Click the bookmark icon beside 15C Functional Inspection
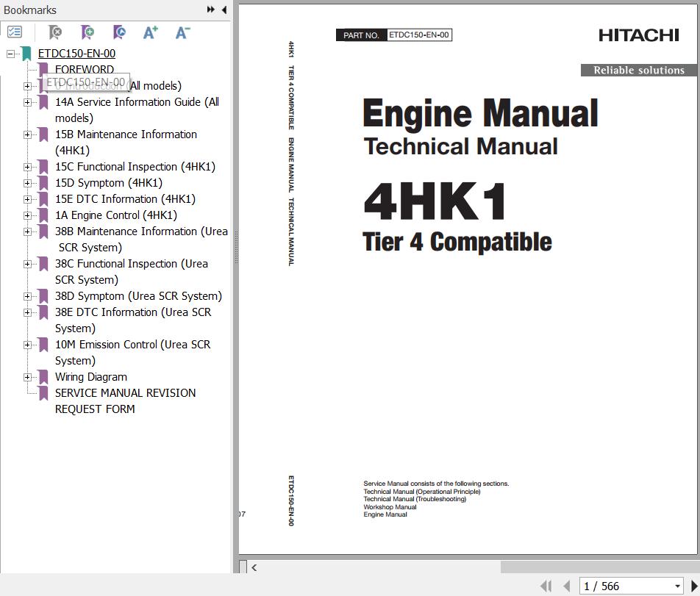Screen dimensions: 700x596 (43, 167)
